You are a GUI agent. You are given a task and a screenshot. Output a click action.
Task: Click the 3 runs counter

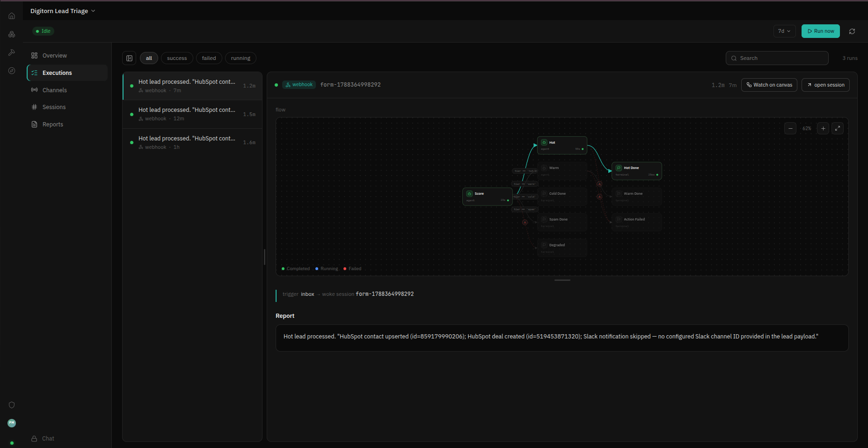coord(850,58)
